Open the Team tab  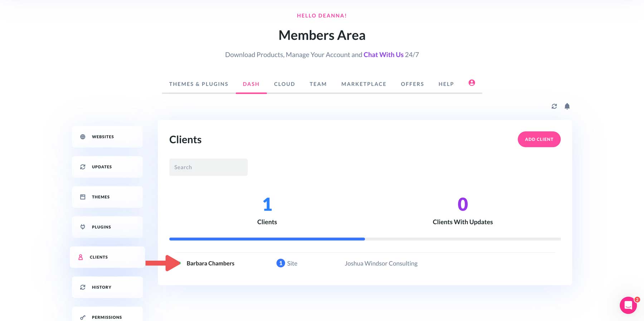318,84
